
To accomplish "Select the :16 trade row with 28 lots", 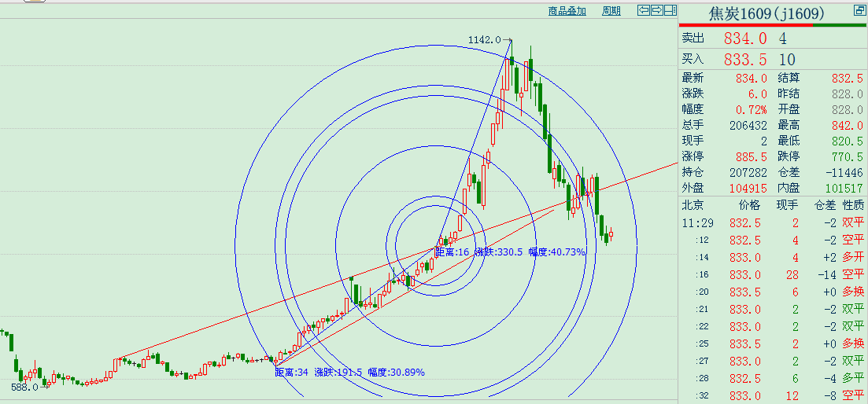I will tap(772, 274).
